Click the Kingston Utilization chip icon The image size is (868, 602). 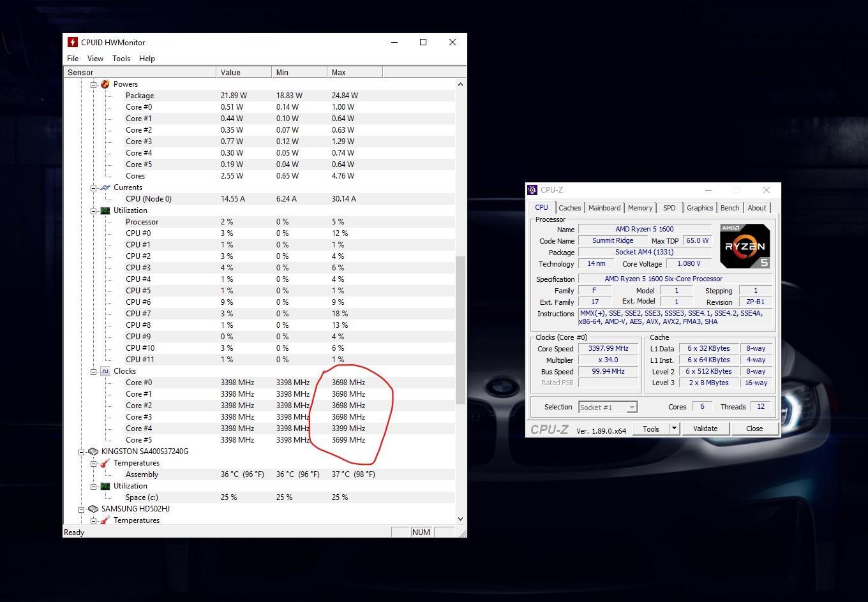[x=105, y=486]
